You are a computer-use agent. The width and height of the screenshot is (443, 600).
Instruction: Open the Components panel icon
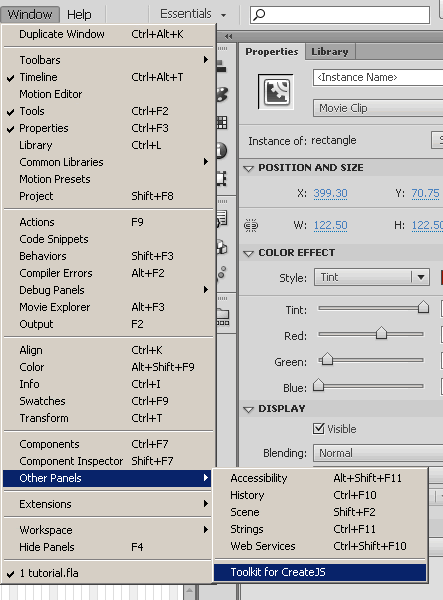tap(222, 247)
